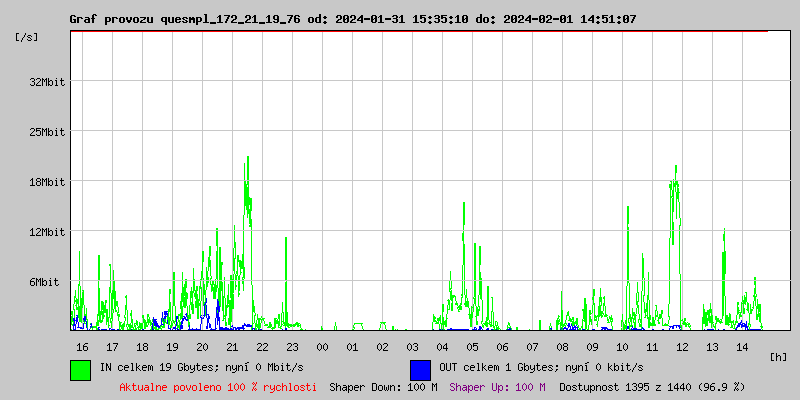The width and height of the screenshot is (800, 400).
Task: Click the hour 16 x-axis label
Action: (82, 347)
